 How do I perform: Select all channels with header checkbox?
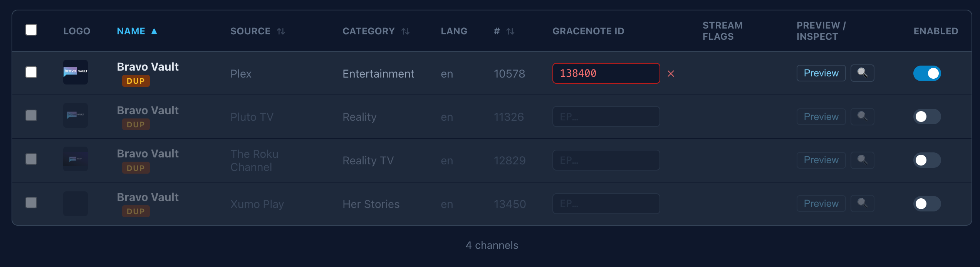tap(31, 30)
